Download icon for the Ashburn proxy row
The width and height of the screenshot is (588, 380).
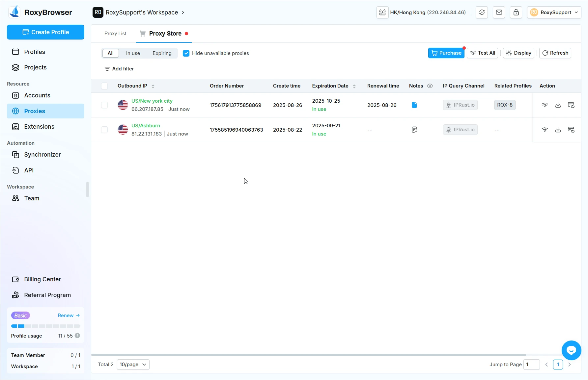558,130
